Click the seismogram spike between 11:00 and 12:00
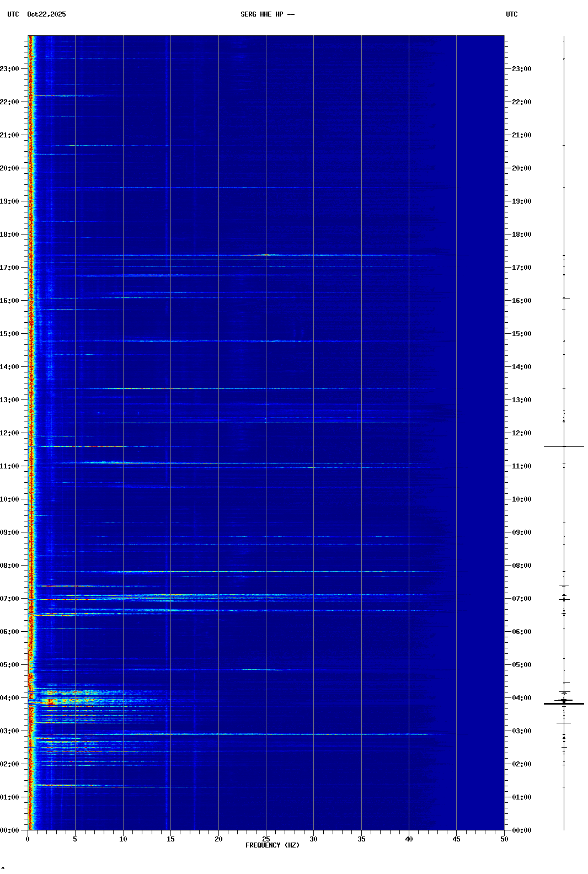Viewport: 588px width, 874px height. coord(564,446)
